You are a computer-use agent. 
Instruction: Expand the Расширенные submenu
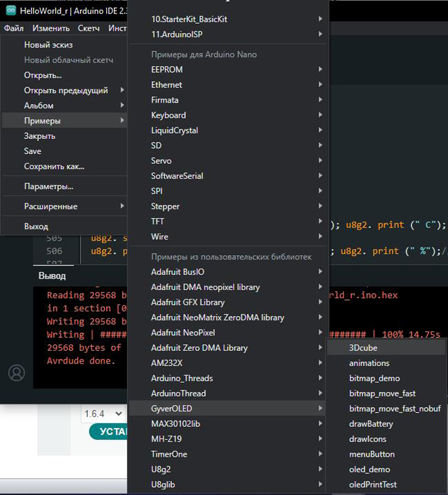[x=65, y=206]
